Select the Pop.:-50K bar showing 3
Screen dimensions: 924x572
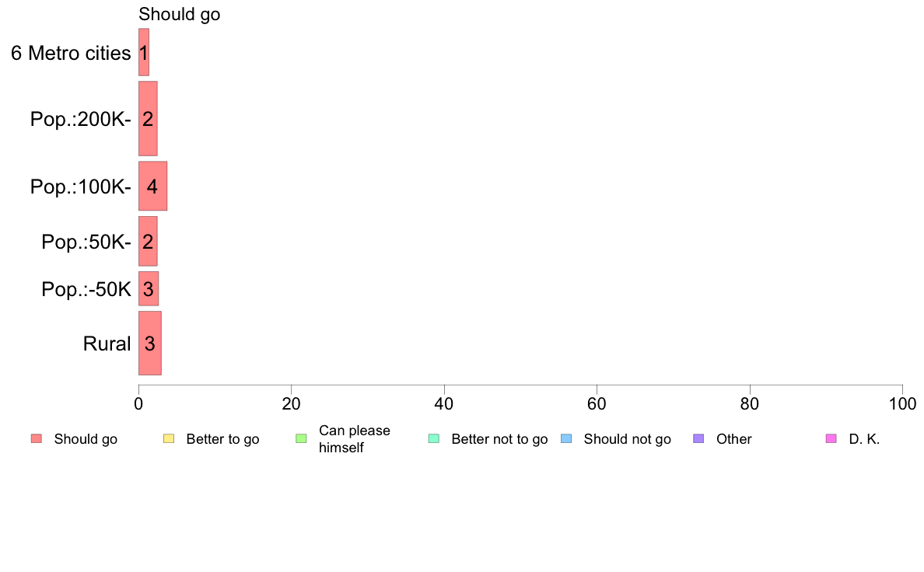(x=149, y=288)
